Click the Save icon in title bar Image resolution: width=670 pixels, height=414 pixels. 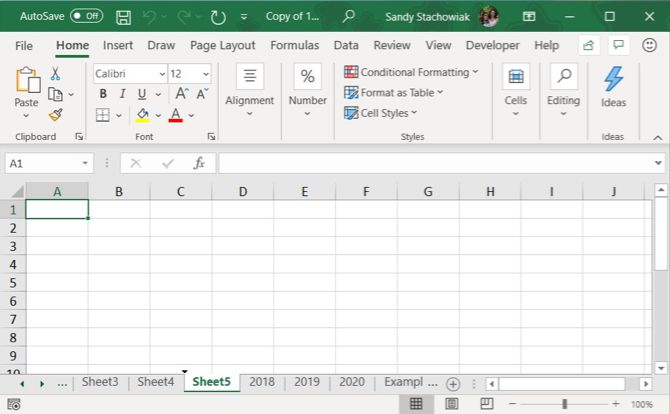(123, 17)
